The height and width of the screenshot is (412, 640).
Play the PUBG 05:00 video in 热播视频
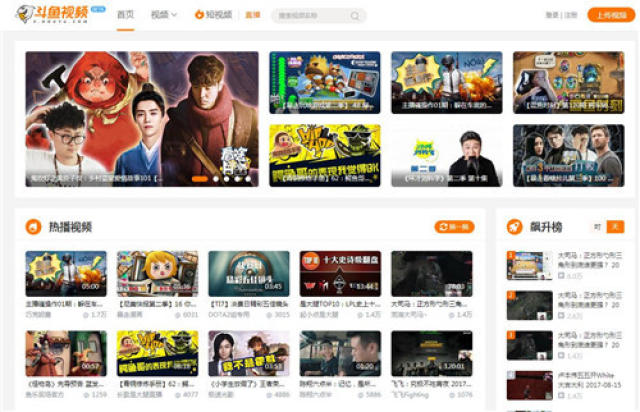coord(66,274)
